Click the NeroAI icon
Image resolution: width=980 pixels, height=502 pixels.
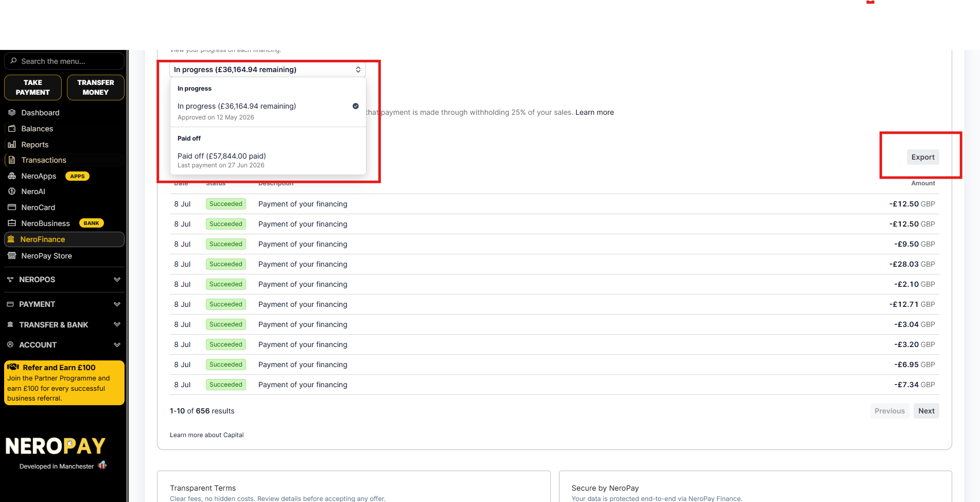[12, 191]
